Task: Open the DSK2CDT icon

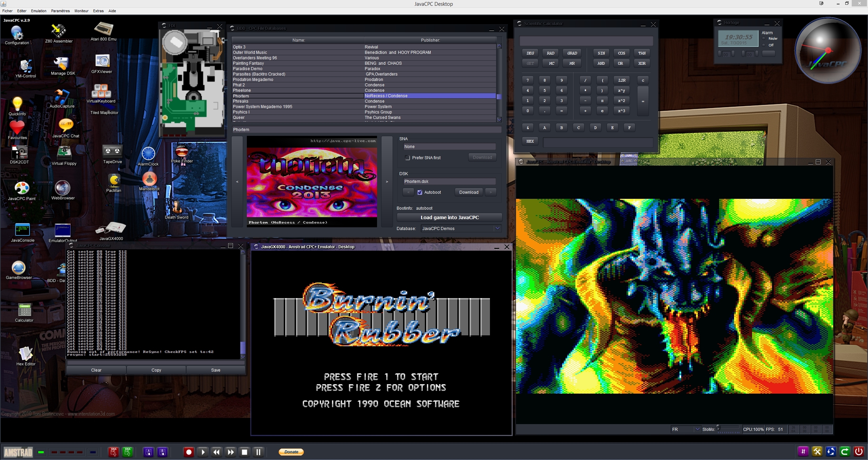Action: click(19, 154)
